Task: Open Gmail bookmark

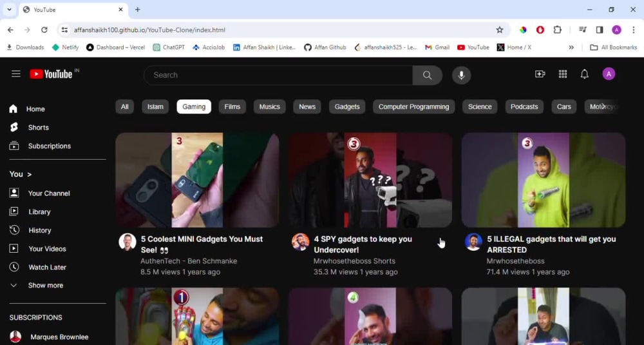Action: 437,47
